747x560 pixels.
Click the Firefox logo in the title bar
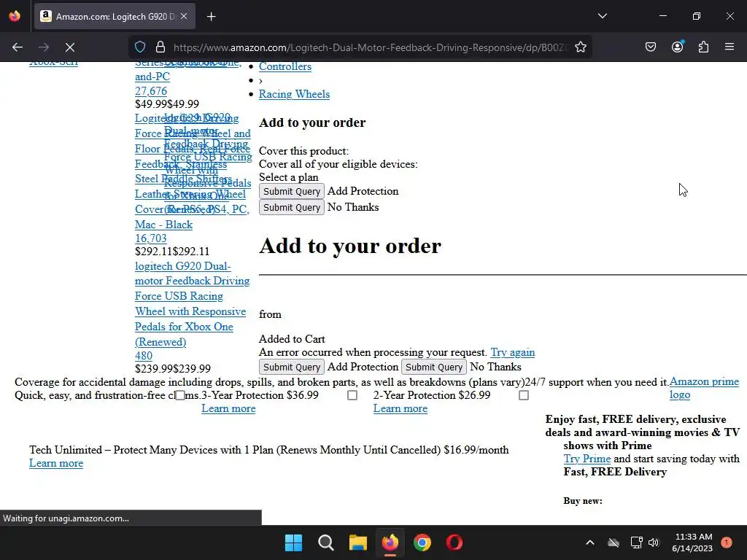(15, 16)
